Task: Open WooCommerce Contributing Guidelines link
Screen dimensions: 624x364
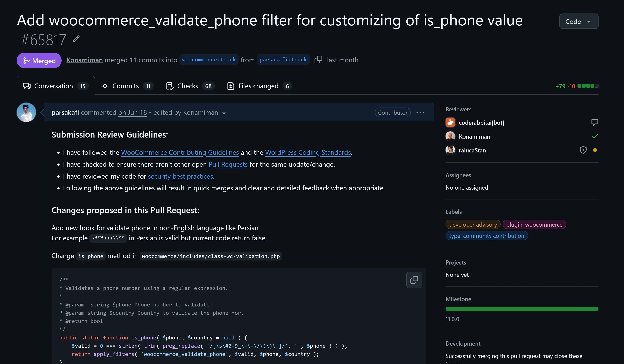Action: [x=180, y=152]
